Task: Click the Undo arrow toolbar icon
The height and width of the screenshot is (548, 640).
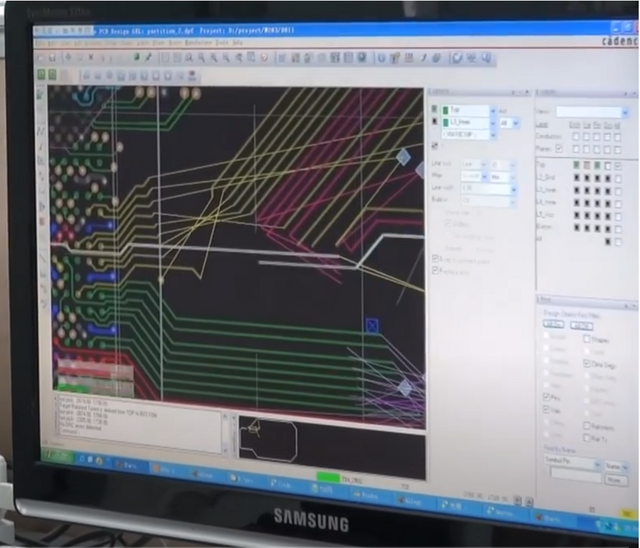Action: click(102, 58)
